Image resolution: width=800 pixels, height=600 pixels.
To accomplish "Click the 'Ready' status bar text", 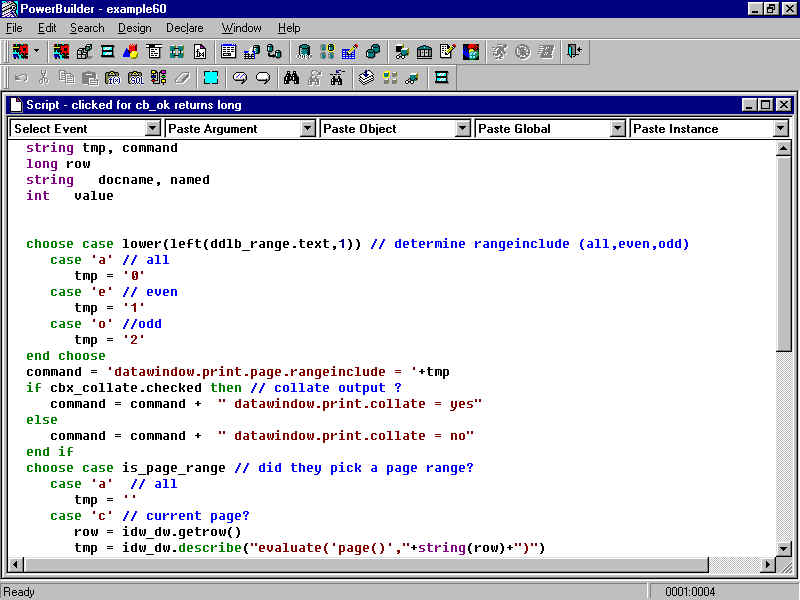I will (19, 592).
